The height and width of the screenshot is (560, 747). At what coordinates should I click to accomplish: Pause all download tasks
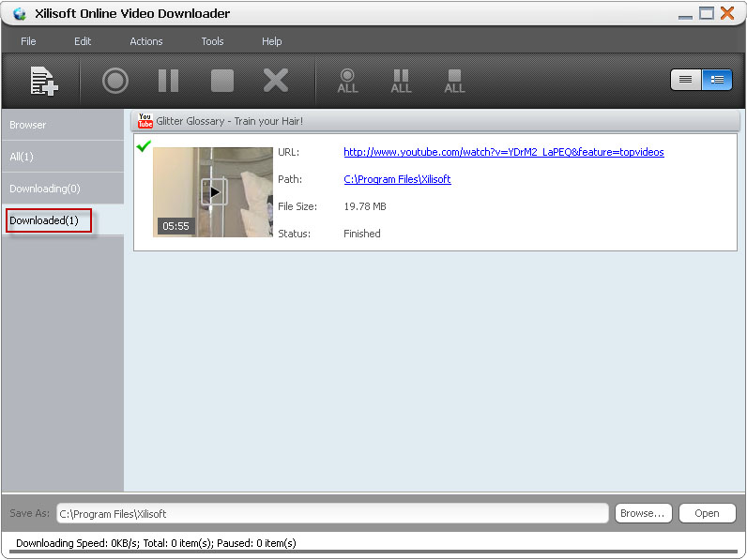pos(401,81)
